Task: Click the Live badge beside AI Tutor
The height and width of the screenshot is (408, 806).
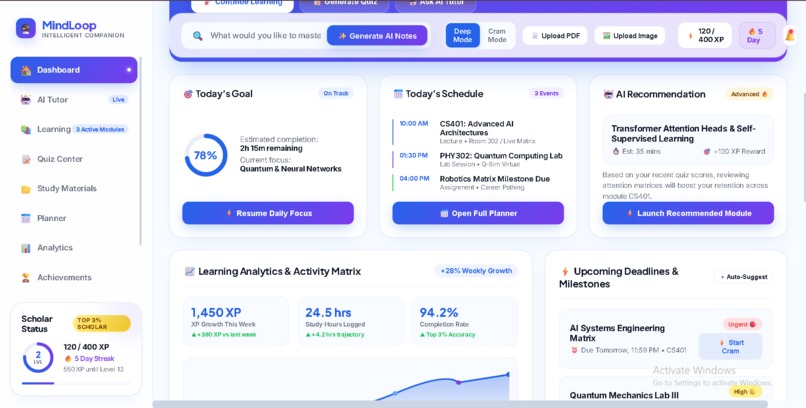Action: click(118, 100)
